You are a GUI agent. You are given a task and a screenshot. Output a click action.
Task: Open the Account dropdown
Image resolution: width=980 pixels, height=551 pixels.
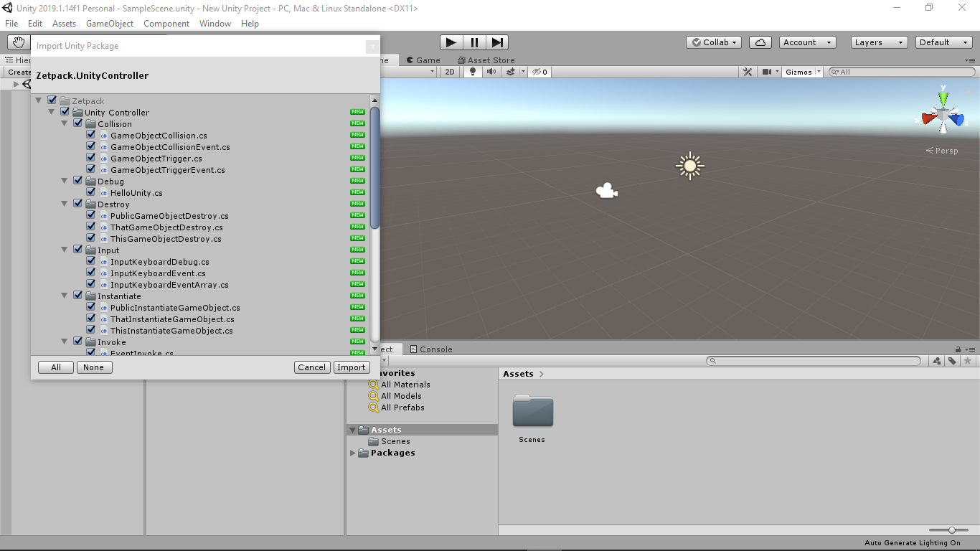point(807,42)
